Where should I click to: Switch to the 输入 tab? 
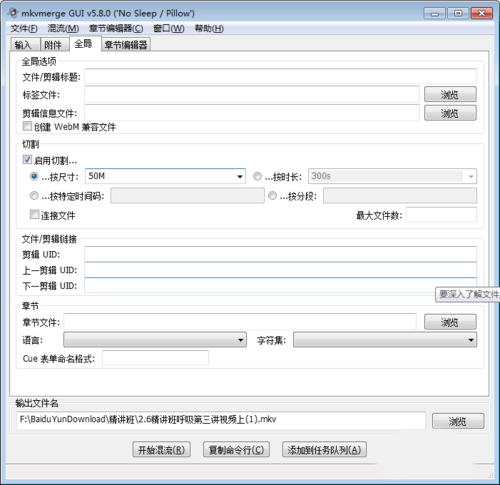point(23,45)
